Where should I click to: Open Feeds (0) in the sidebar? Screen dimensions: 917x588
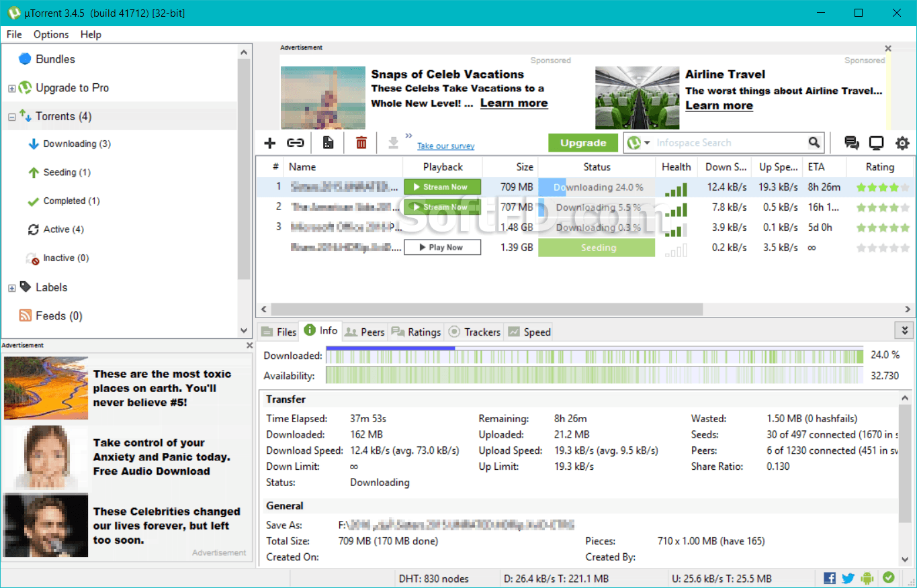59,316
